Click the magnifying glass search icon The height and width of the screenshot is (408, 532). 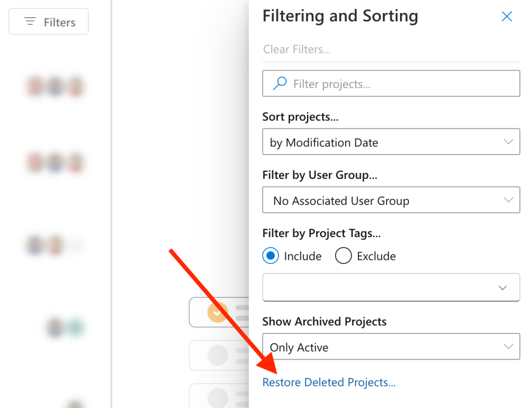coord(279,83)
